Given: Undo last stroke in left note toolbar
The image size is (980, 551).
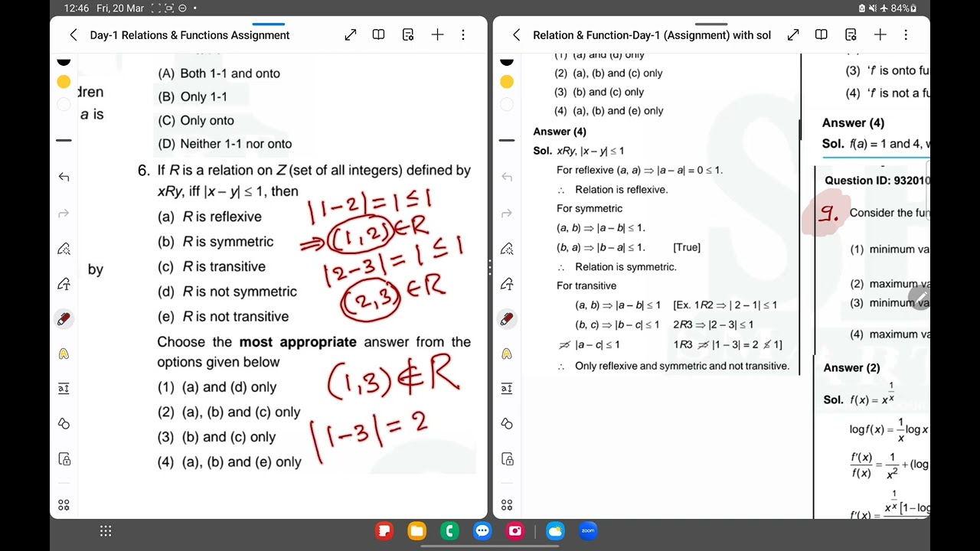Looking at the screenshot, I should pyautogui.click(x=64, y=177).
